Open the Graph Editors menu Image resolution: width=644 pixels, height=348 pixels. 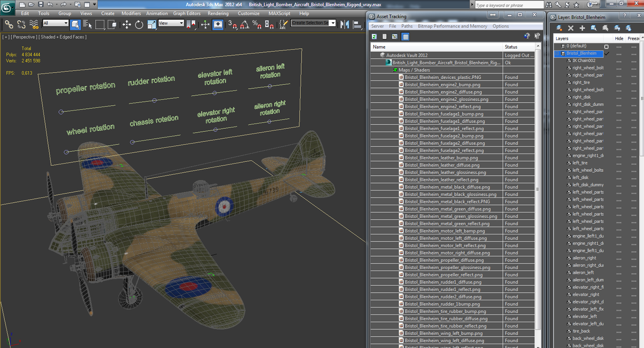187,13
